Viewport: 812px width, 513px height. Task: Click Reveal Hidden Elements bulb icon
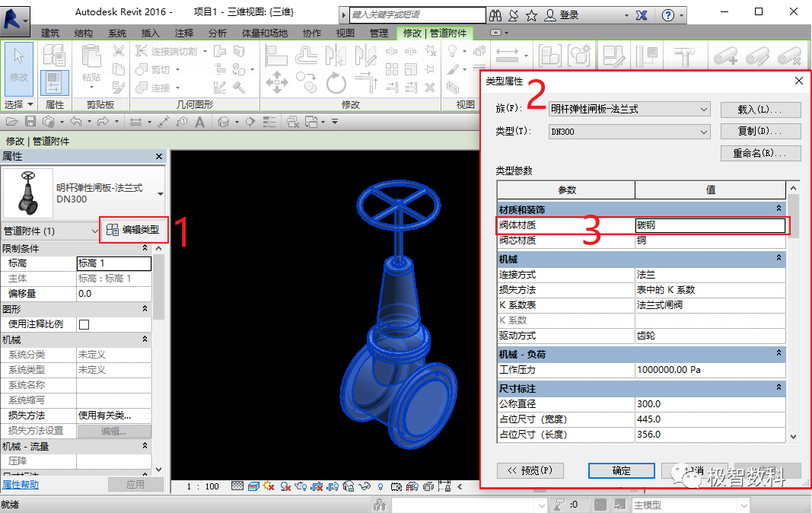[x=381, y=486]
